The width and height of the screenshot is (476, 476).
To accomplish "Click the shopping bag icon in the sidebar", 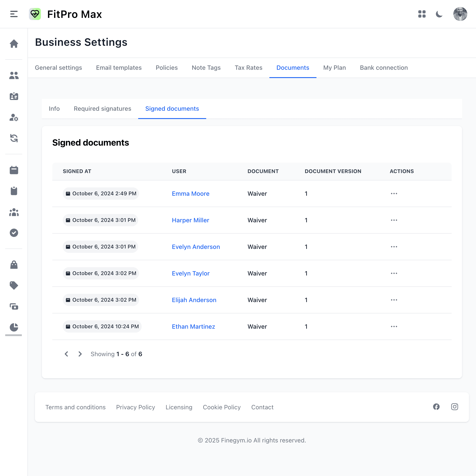I will (x=14, y=265).
